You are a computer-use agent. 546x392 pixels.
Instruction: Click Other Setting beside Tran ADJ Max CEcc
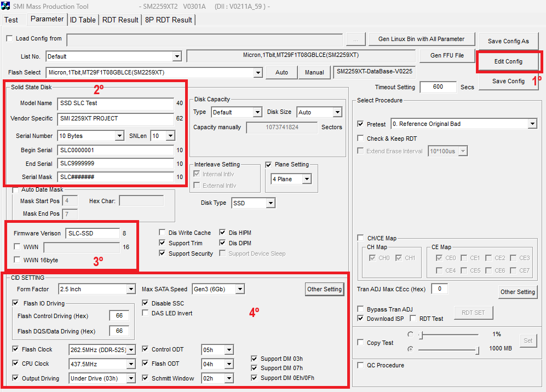pyautogui.click(x=518, y=292)
